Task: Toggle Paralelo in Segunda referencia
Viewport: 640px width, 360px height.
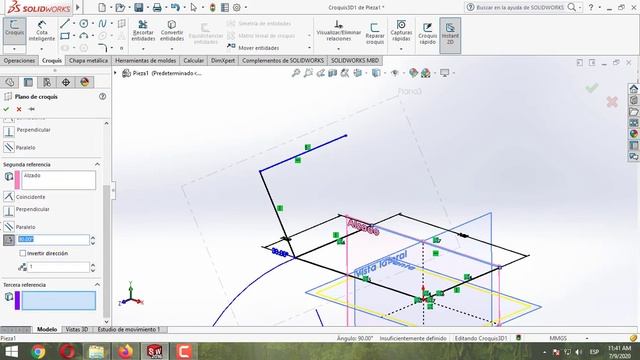Action: point(9,227)
